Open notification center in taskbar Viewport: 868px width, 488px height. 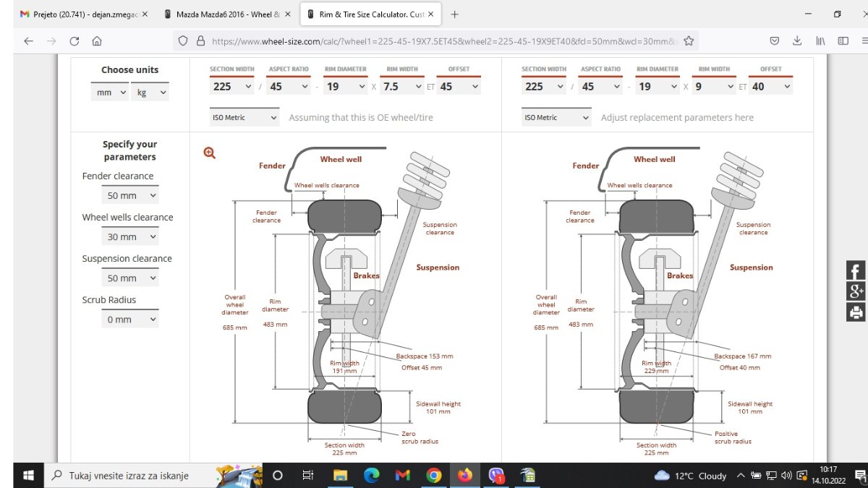(861, 475)
